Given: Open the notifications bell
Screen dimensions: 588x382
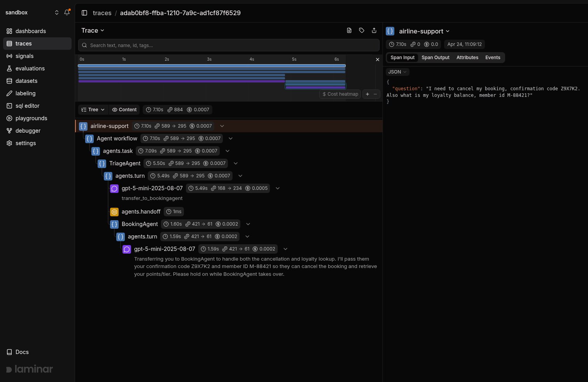Looking at the screenshot, I should tap(67, 12).
